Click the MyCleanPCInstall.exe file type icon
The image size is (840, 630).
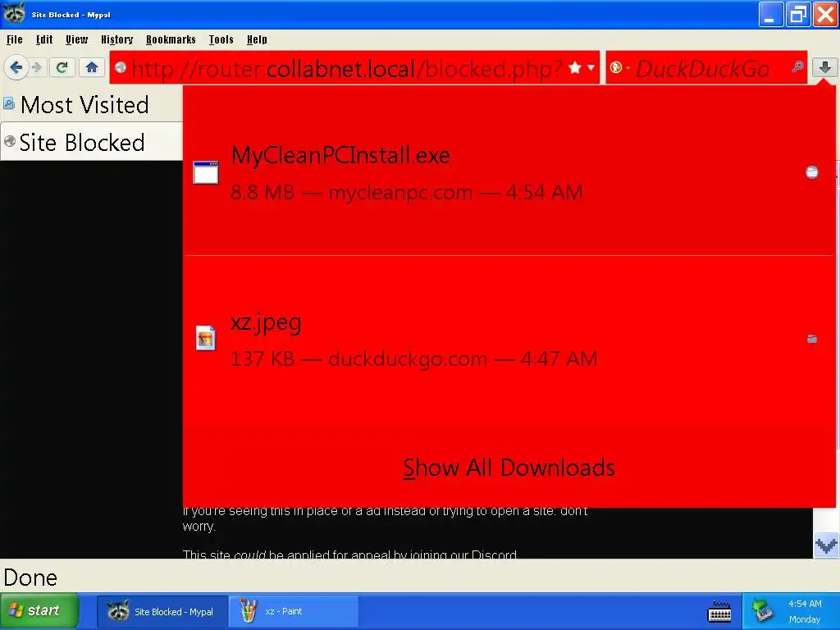pos(206,172)
